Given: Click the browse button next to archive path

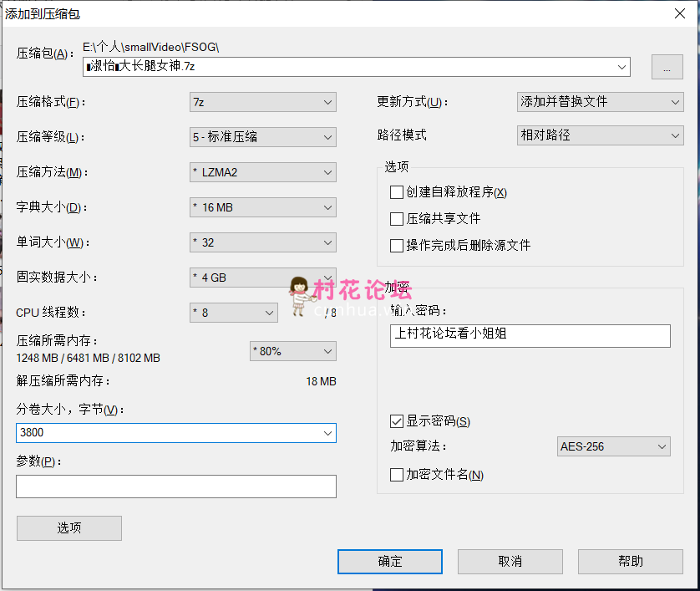Looking at the screenshot, I should pos(667,68).
